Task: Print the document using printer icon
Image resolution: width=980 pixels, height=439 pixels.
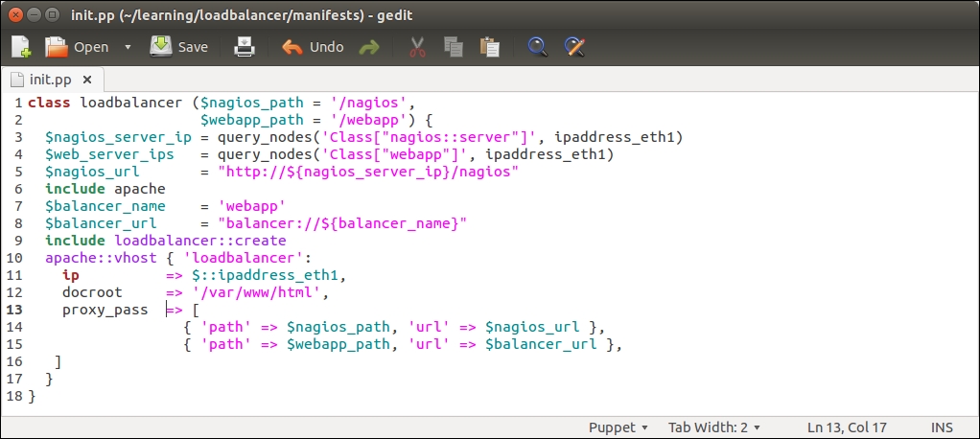Action: click(x=245, y=47)
